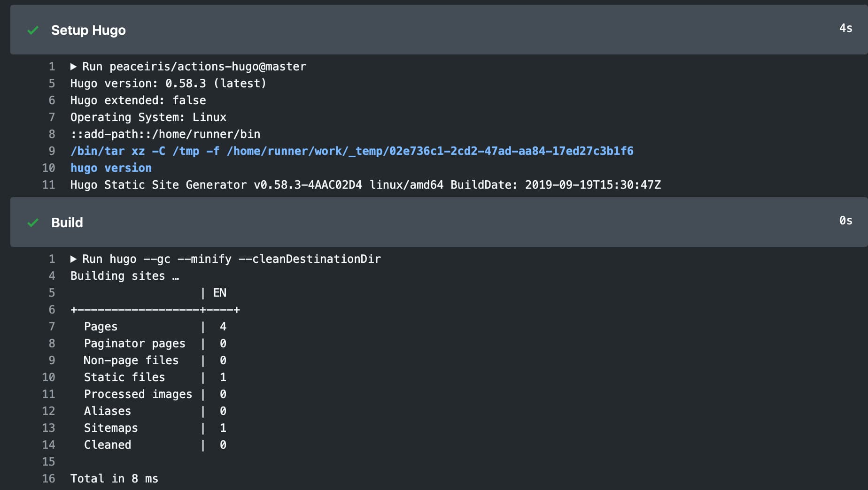Click the 4s duration of Setup Hugo
The width and height of the screenshot is (868, 490).
[x=845, y=28]
